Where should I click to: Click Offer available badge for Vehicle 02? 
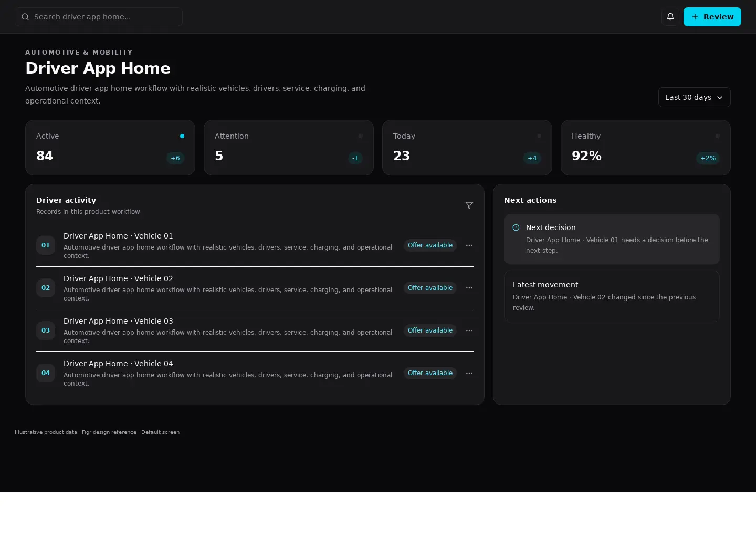(x=430, y=288)
